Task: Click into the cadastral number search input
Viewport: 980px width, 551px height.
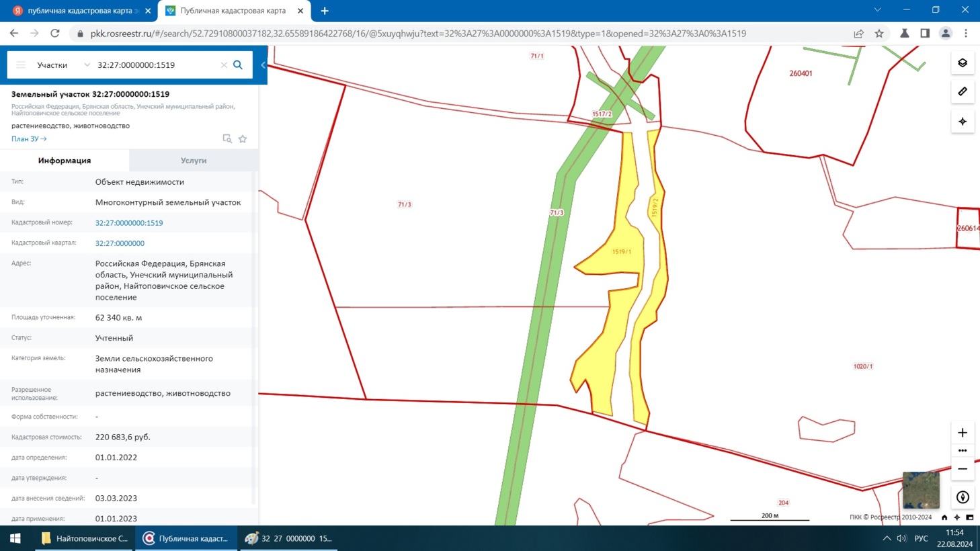Action: pyautogui.click(x=155, y=65)
